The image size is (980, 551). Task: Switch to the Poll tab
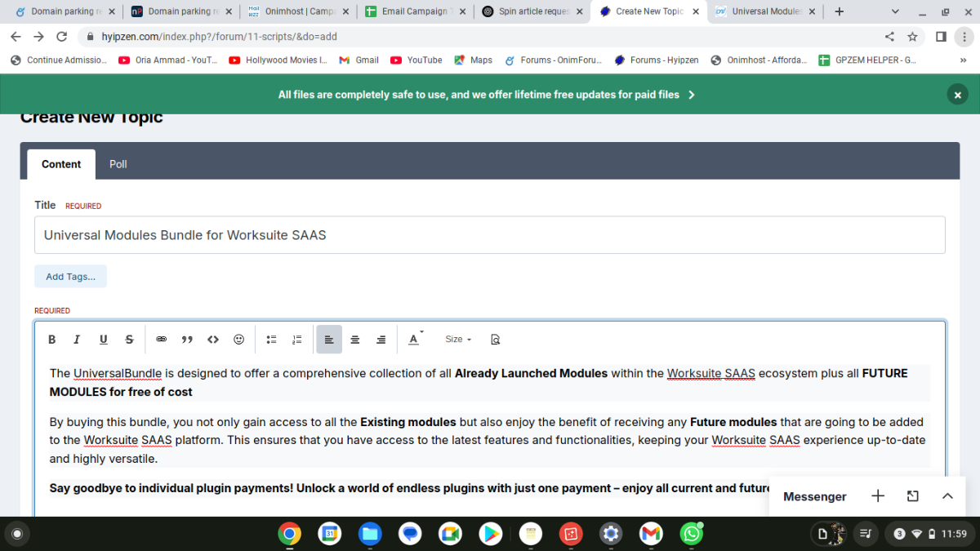point(118,164)
